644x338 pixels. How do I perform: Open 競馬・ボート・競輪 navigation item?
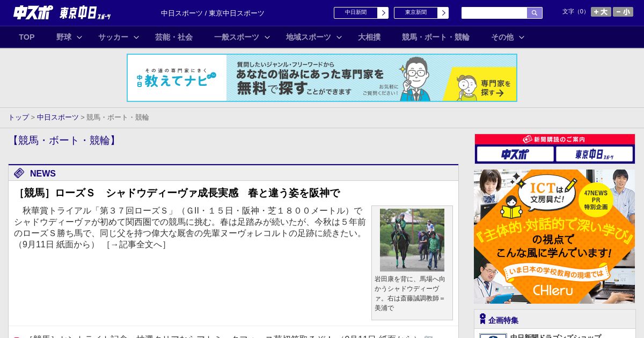436,37
